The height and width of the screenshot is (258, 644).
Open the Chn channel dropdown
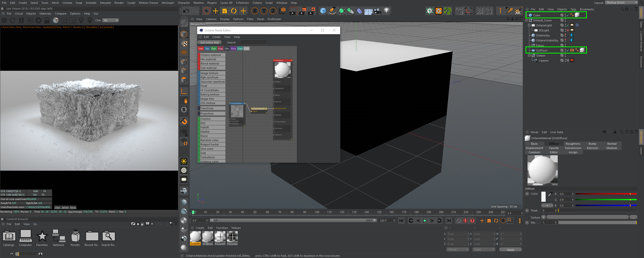111,20
